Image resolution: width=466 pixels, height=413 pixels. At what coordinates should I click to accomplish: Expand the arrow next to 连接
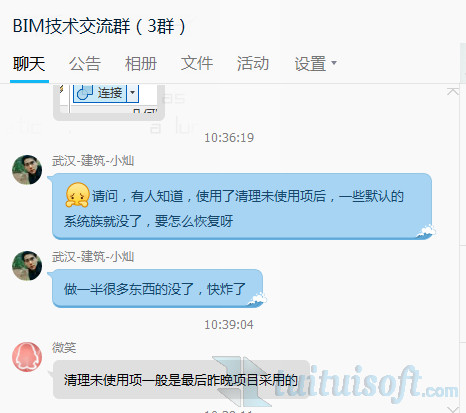pyautogui.click(x=132, y=93)
